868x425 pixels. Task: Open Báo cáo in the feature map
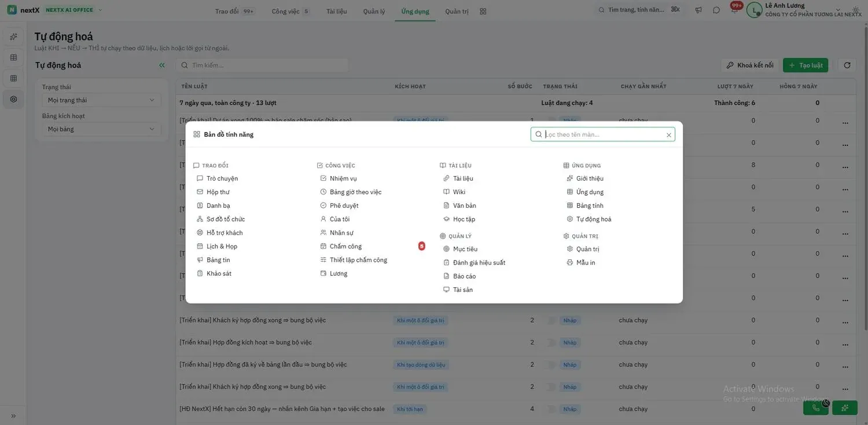tap(459, 276)
